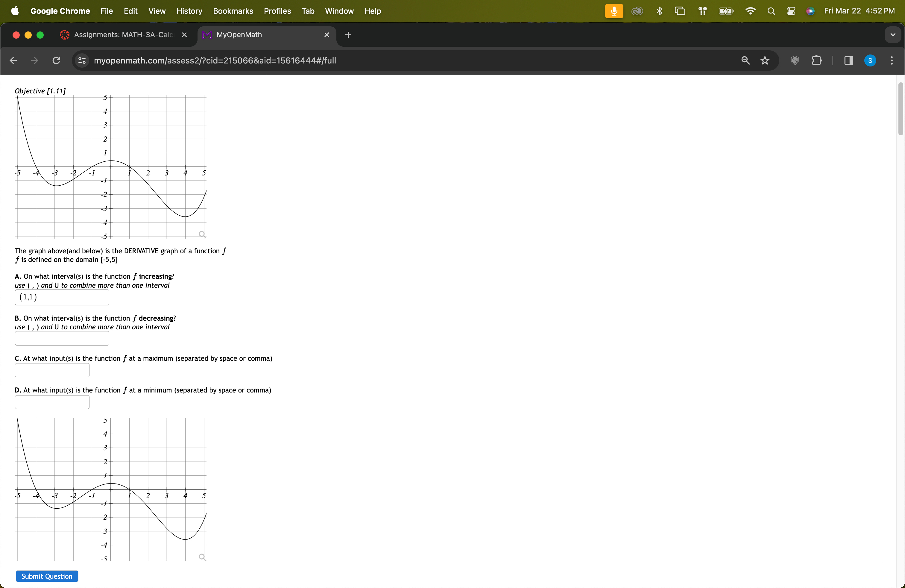Open a new browser tab
The image size is (905, 588).
click(x=348, y=35)
